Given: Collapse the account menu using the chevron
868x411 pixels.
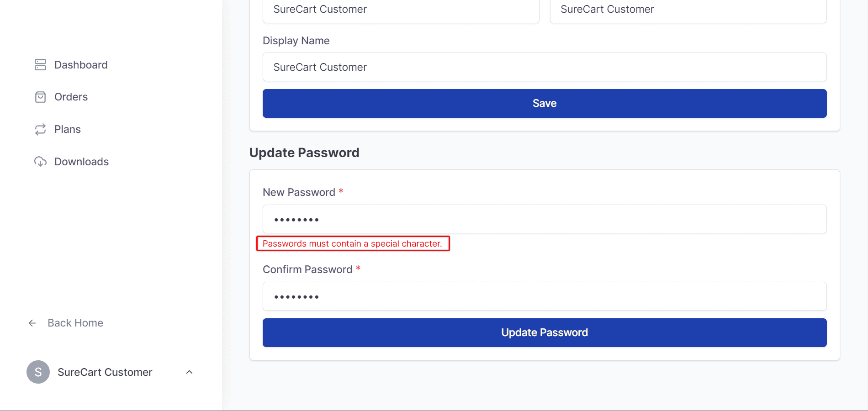Looking at the screenshot, I should [190, 372].
